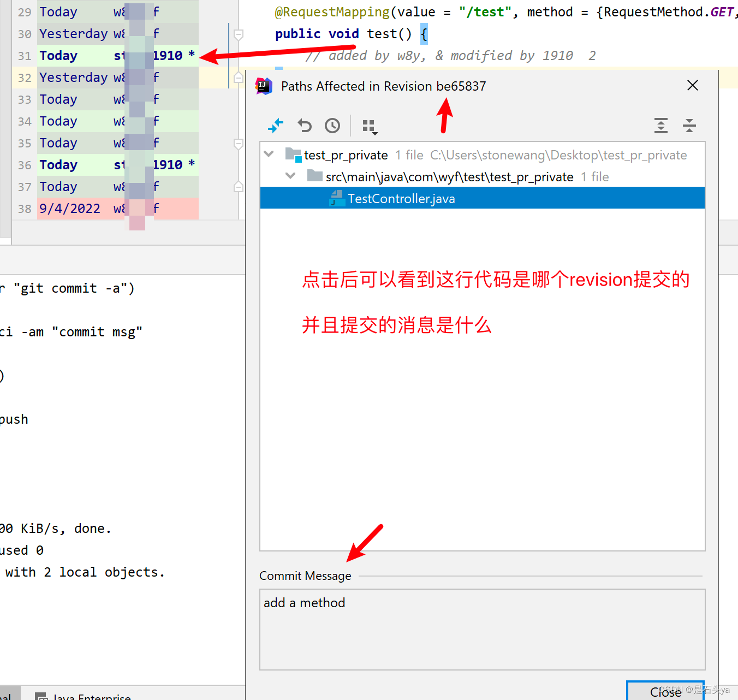Click the CSDN 是石头ya watermark link
The image size is (738, 700).
point(693,689)
